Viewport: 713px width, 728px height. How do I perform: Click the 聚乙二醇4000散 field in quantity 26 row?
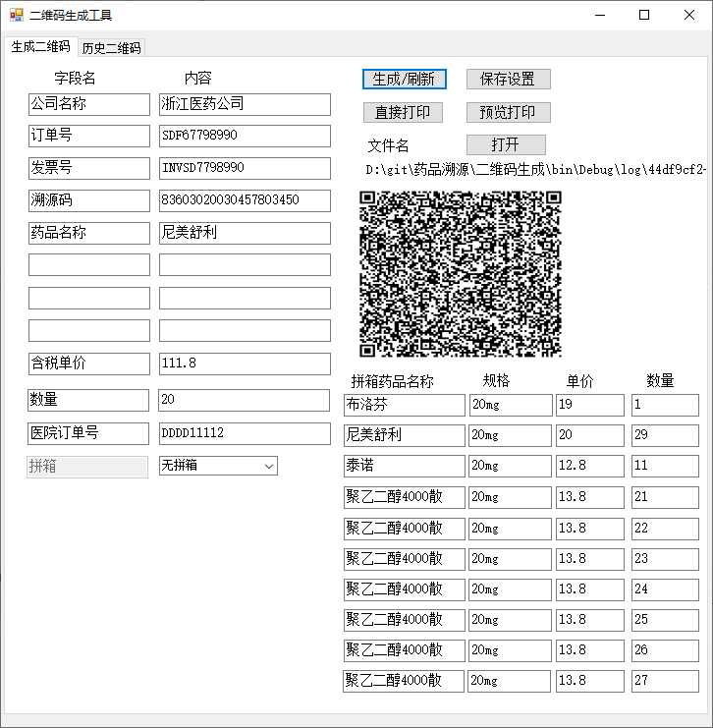(405, 650)
